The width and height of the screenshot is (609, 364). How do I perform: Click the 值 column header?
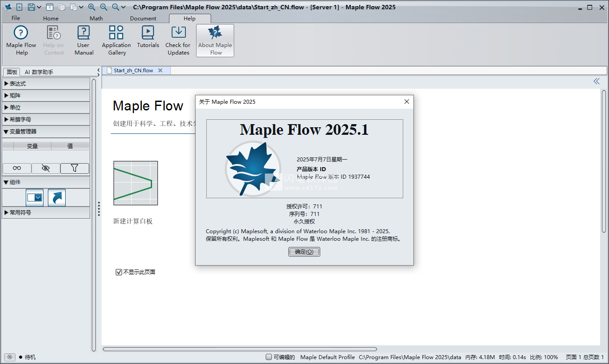[x=70, y=146]
